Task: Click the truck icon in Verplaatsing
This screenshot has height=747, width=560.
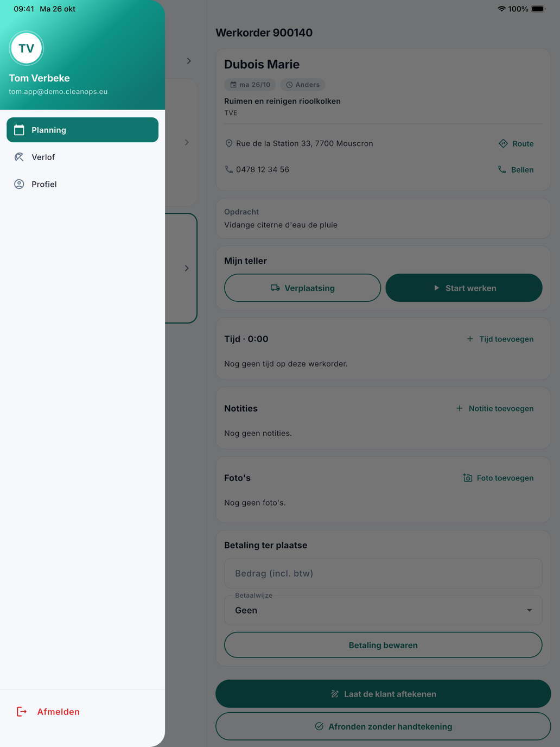Action: click(x=275, y=288)
